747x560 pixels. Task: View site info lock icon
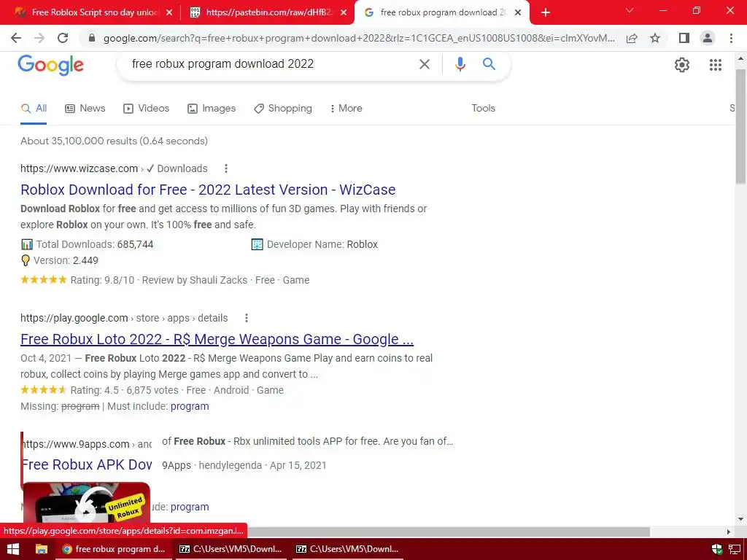[x=92, y=38]
